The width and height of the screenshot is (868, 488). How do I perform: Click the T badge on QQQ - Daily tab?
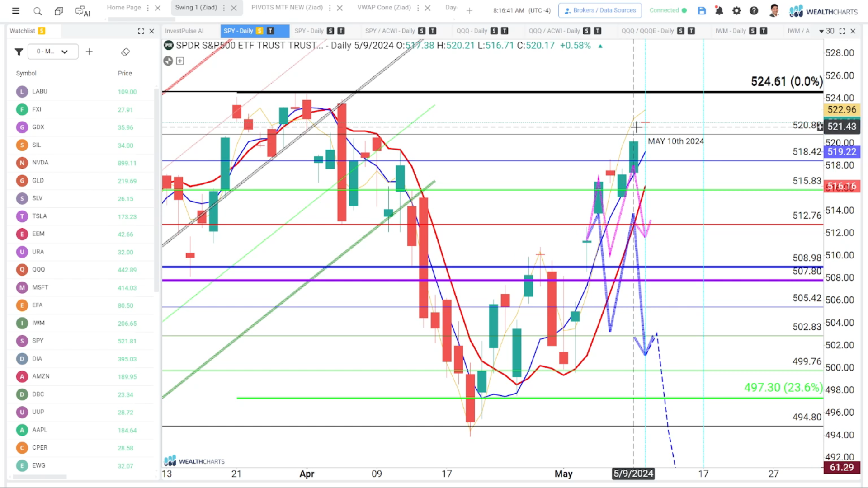pyautogui.click(x=505, y=31)
